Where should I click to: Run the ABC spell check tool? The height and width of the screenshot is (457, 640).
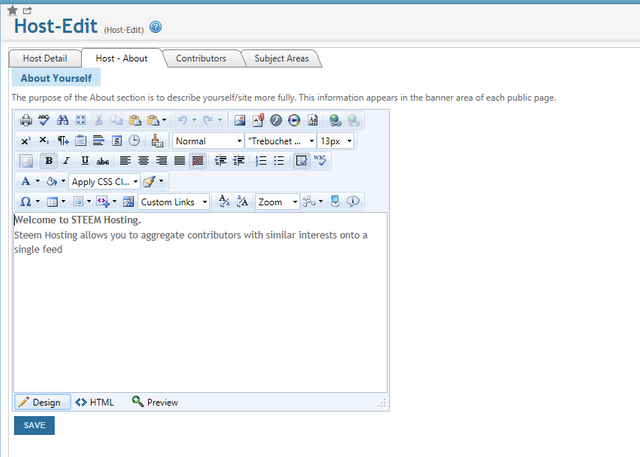pos(44,120)
